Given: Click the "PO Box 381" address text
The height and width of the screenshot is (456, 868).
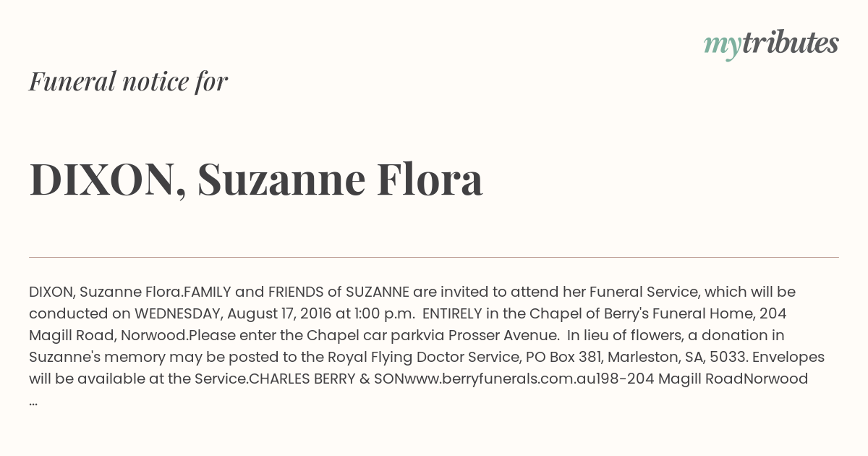Looking at the screenshot, I should [x=546, y=357].
